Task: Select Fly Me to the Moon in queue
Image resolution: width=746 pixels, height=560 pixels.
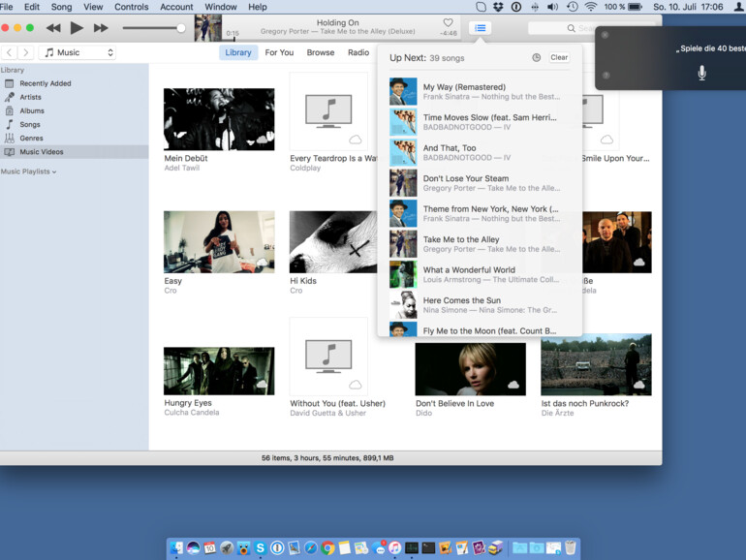Action: pos(480,329)
